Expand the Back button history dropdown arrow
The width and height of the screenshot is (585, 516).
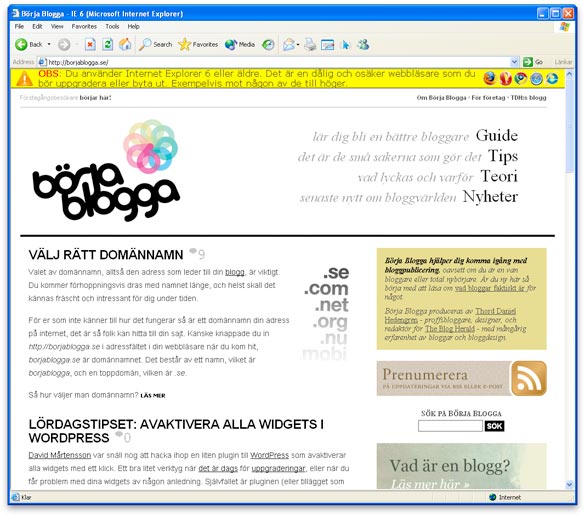click(49, 44)
